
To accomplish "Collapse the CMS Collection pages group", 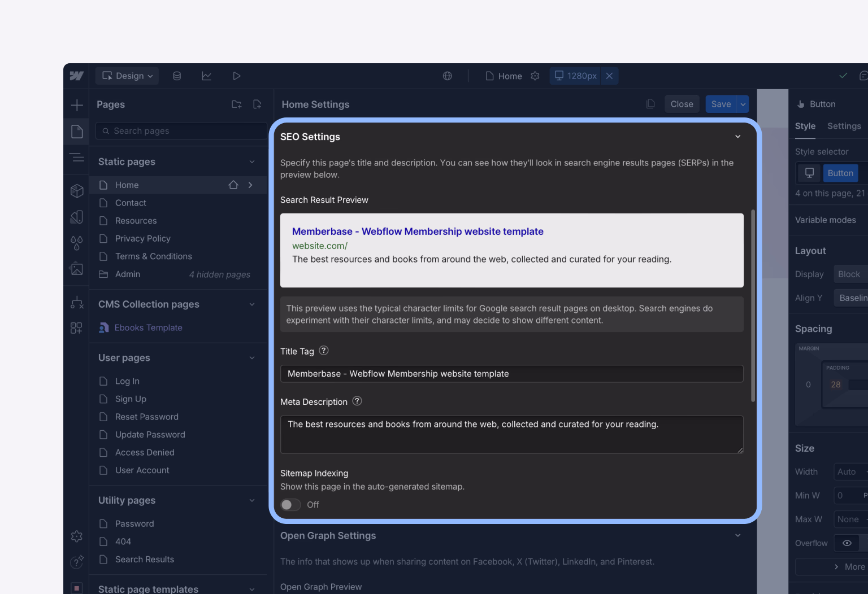I will coord(252,304).
